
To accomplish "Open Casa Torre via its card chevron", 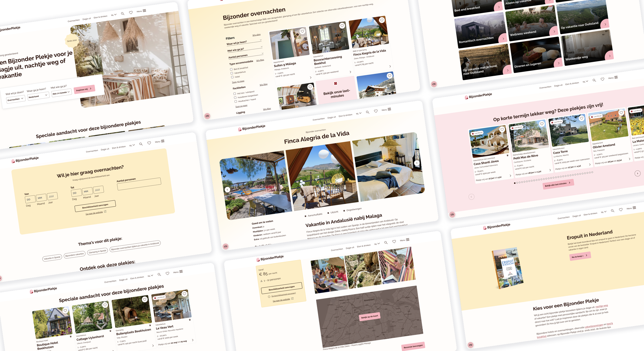I will point(590,164).
